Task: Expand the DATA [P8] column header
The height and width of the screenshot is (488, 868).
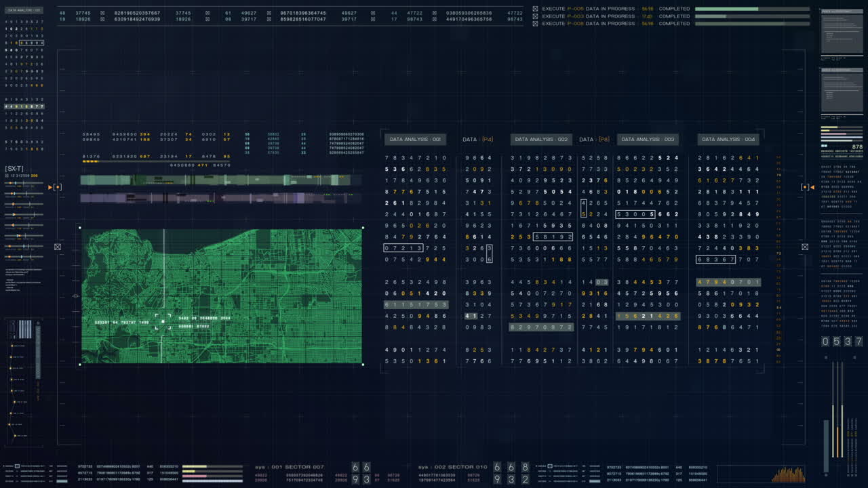Action: click(593, 139)
